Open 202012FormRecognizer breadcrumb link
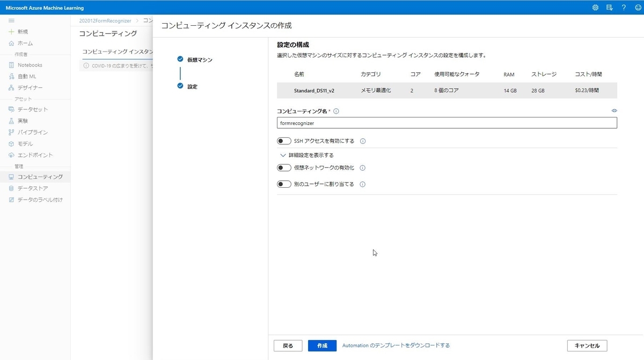Image resolution: width=644 pixels, height=360 pixels. point(105,20)
